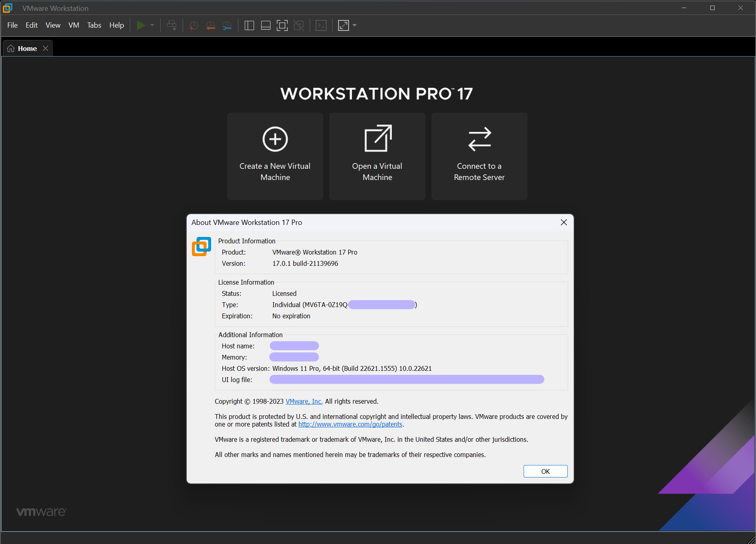Enter full screen mode icon
This screenshot has width=756, height=544.
(x=282, y=26)
